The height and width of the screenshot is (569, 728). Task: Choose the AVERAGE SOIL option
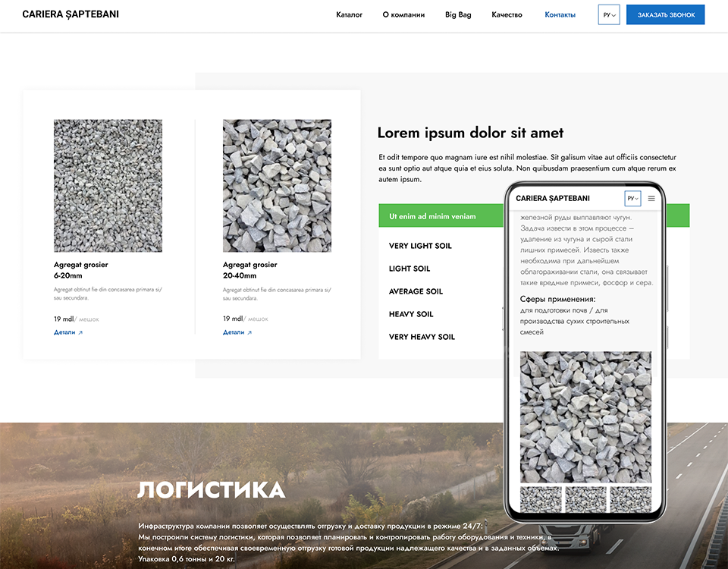(x=416, y=291)
